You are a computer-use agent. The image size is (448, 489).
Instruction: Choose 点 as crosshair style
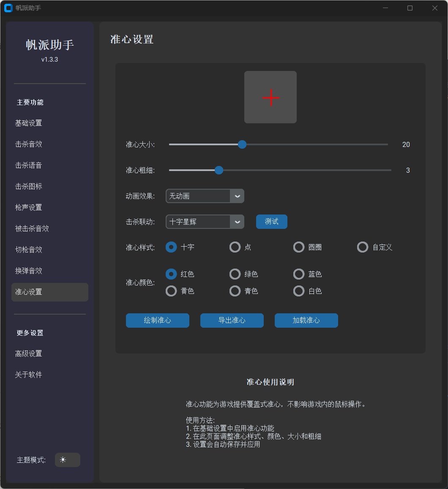point(235,247)
